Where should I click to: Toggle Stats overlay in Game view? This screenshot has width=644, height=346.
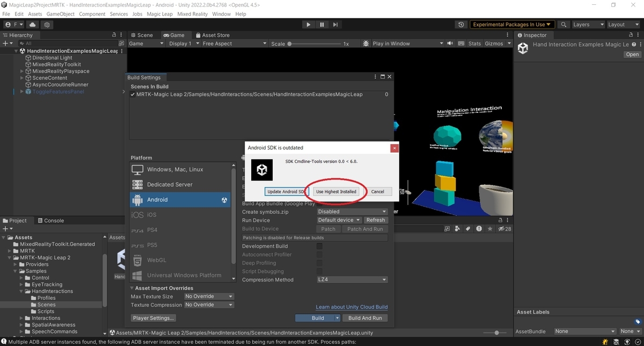(474, 44)
